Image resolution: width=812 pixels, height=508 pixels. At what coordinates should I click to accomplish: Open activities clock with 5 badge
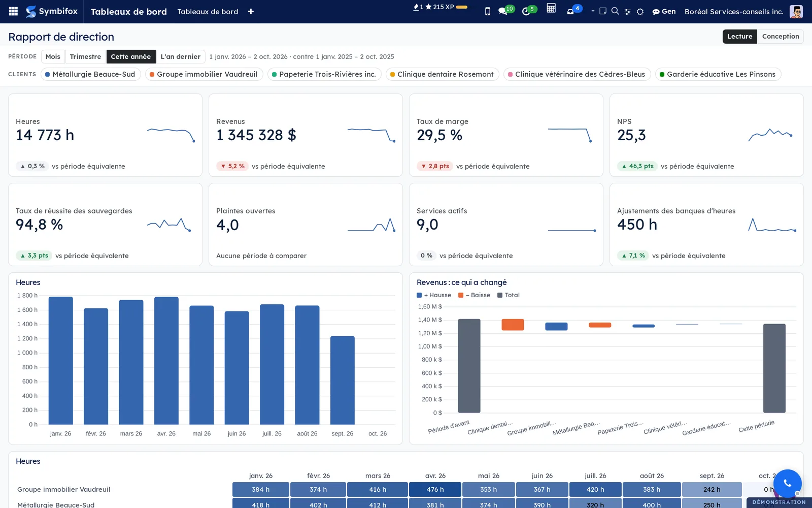[x=529, y=11]
